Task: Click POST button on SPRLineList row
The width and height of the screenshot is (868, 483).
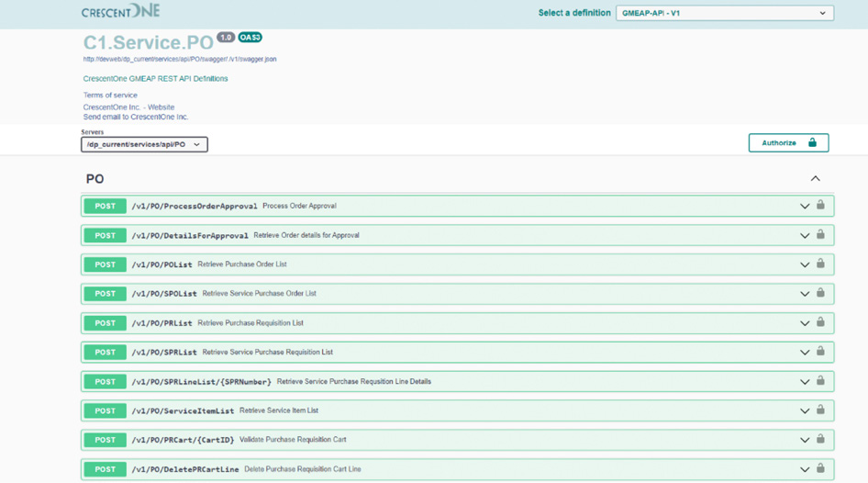Action: point(106,382)
